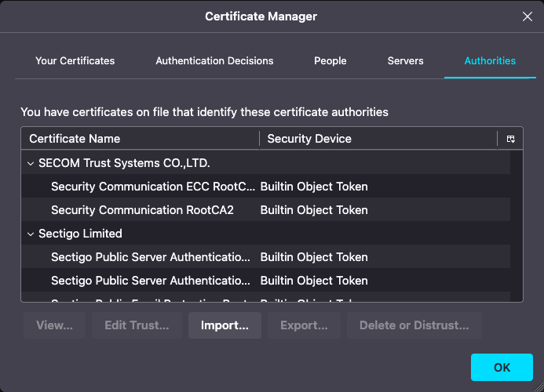Close the Certificate Manager dialog

[528, 16]
